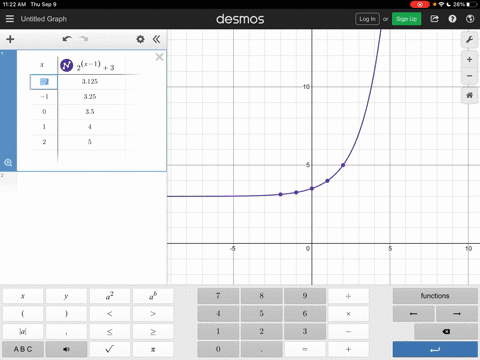Tap the number 5 key
The image size is (480, 360).
tap(261, 314)
